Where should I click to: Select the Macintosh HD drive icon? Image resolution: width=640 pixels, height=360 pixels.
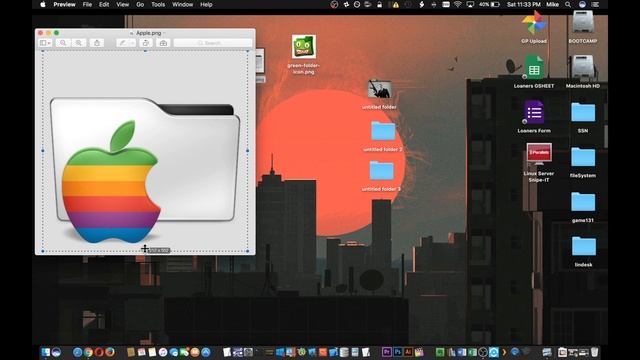point(583,67)
